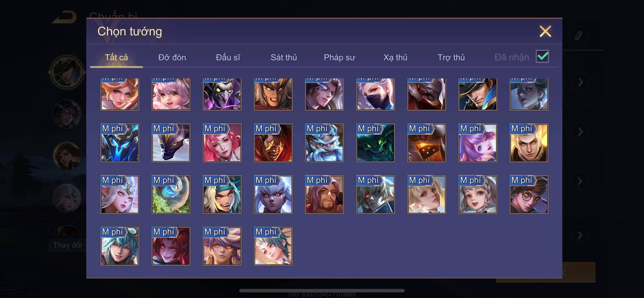Choose the white-bearded blue-hat old man hero
This screenshot has width=644, height=298.
click(324, 143)
